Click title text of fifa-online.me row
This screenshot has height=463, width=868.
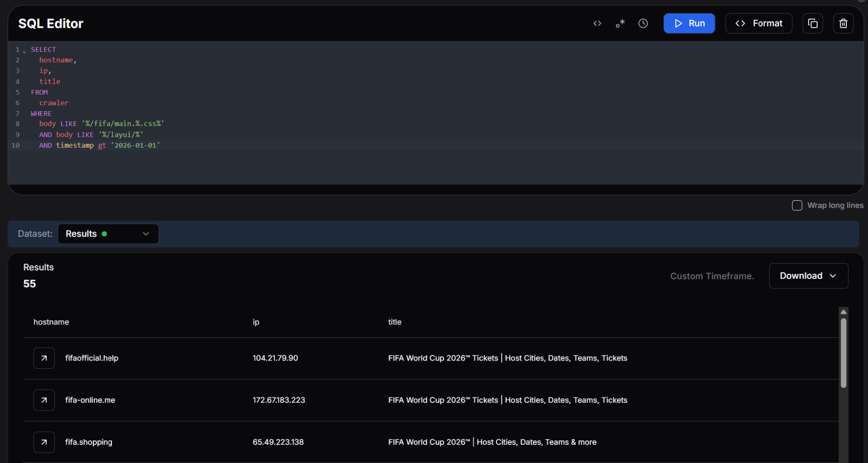pyautogui.click(x=508, y=400)
